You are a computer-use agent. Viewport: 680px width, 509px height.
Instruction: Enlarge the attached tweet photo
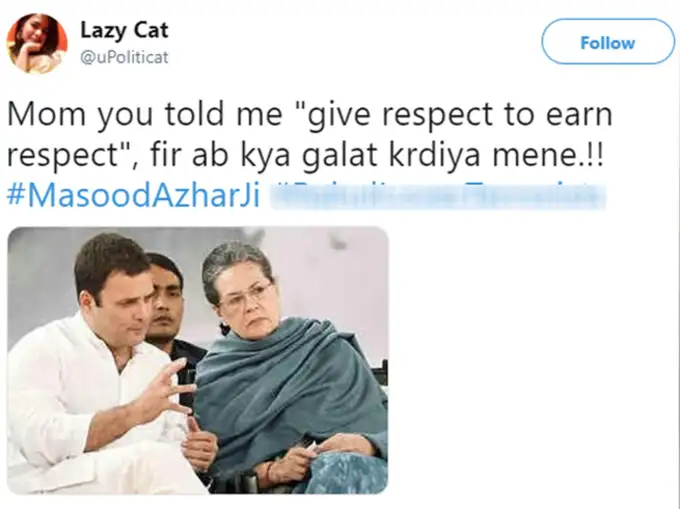pos(197,359)
